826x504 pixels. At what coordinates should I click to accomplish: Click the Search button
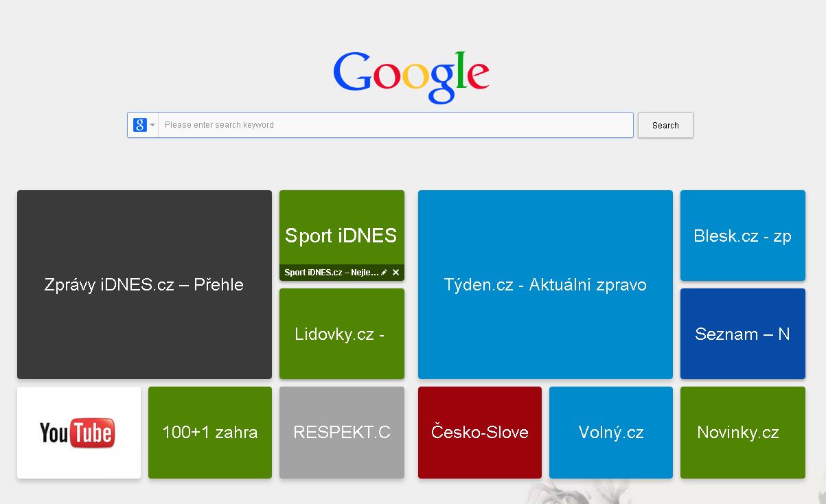[665, 125]
